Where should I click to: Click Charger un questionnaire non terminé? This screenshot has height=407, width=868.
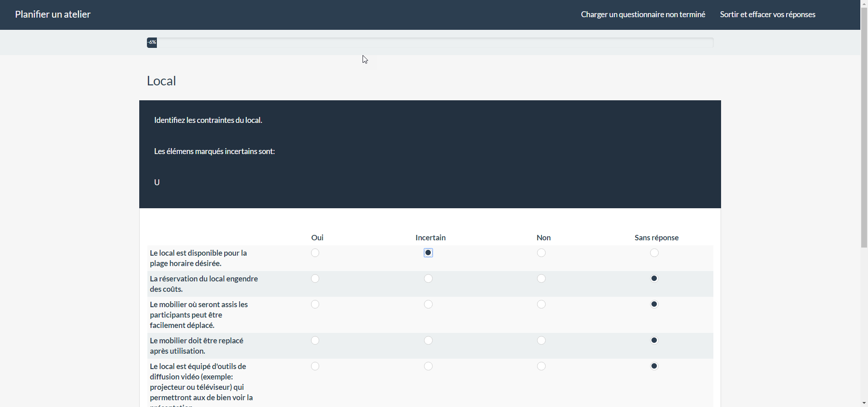(x=643, y=14)
